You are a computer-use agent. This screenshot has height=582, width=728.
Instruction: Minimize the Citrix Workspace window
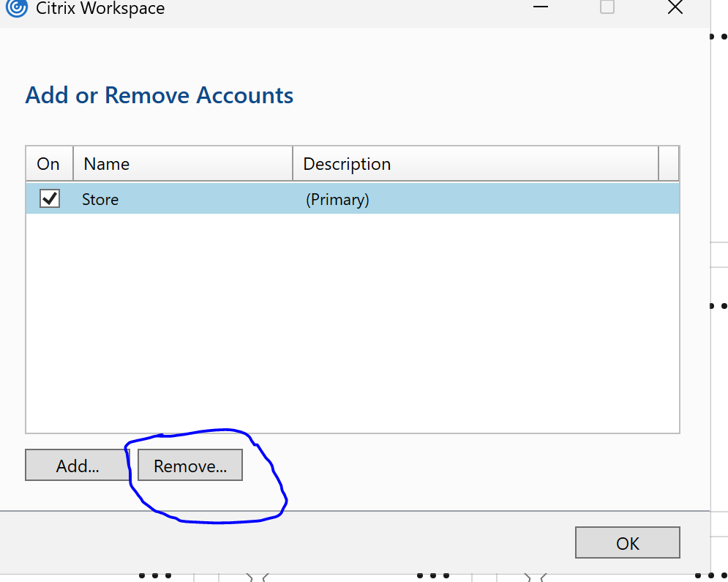click(541, 7)
